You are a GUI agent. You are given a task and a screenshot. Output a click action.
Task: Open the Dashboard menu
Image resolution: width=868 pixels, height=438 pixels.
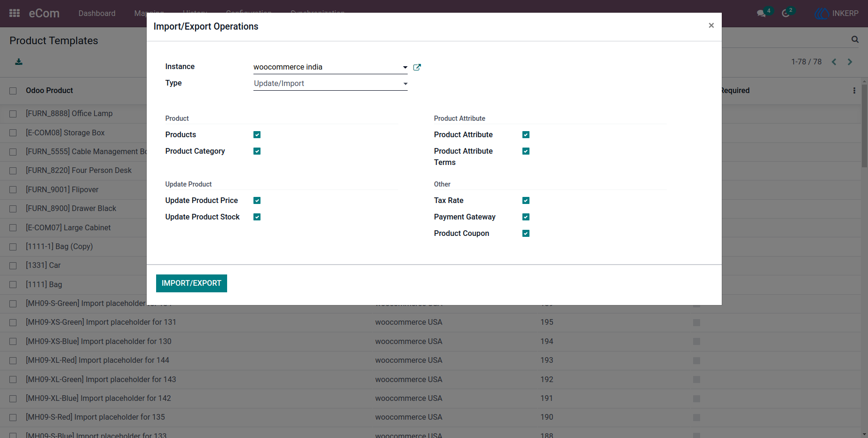[x=97, y=13]
